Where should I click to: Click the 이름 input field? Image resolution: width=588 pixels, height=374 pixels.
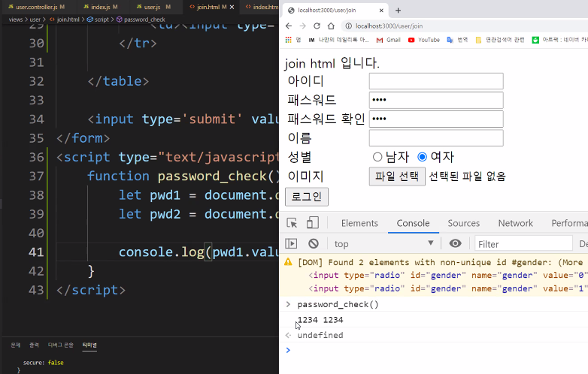(x=436, y=137)
